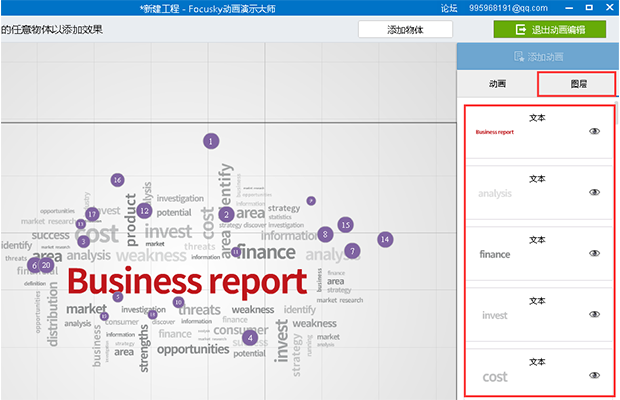This screenshot has width=620, height=400.
Task: Click the account email 995968191@qq.com
Action: (x=508, y=8)
